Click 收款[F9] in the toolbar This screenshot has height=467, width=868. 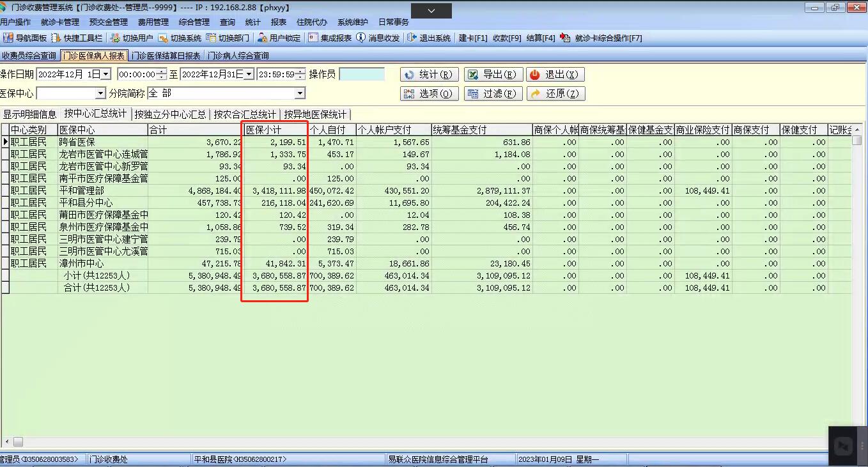(x=507, y=38)
